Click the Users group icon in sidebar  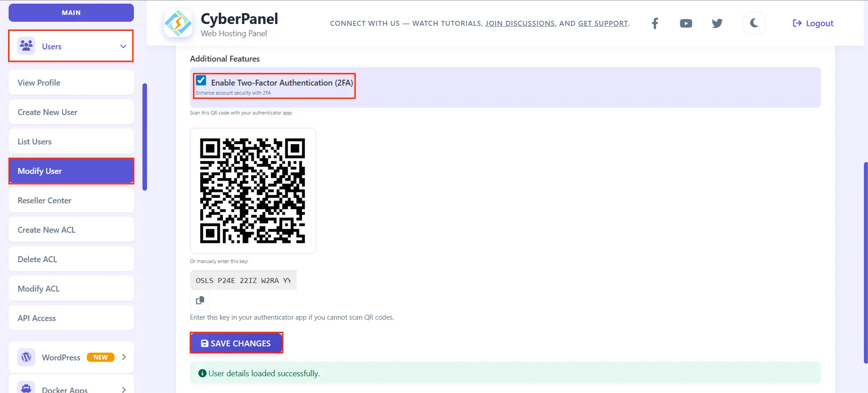pos(26,46)
